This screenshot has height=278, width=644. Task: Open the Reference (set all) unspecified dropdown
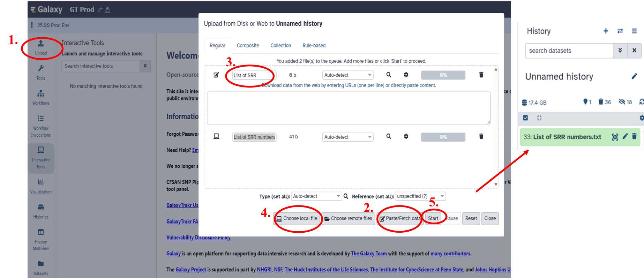420,196
